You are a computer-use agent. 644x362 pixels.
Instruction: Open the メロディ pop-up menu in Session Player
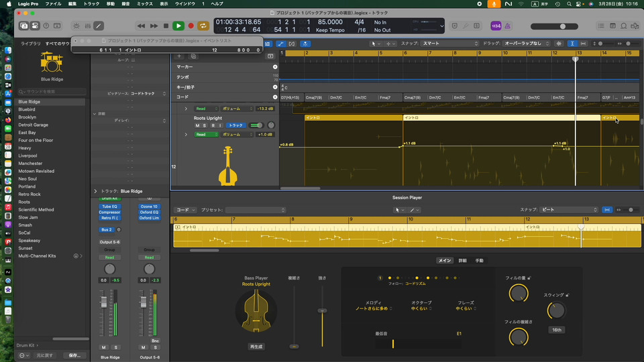pyautogui.click(x=372, y=308)
